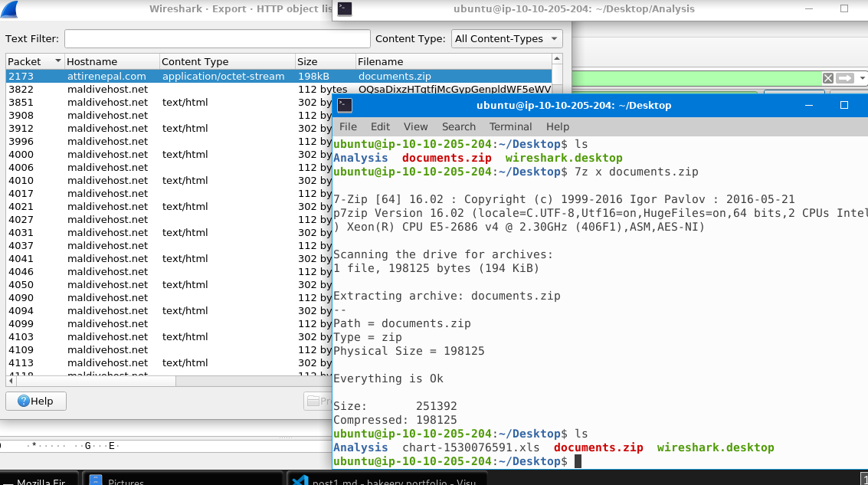This screenshot has height=485, width=868.
Task: Open the Content Type dropdown
Action: [x=506, y=39]
